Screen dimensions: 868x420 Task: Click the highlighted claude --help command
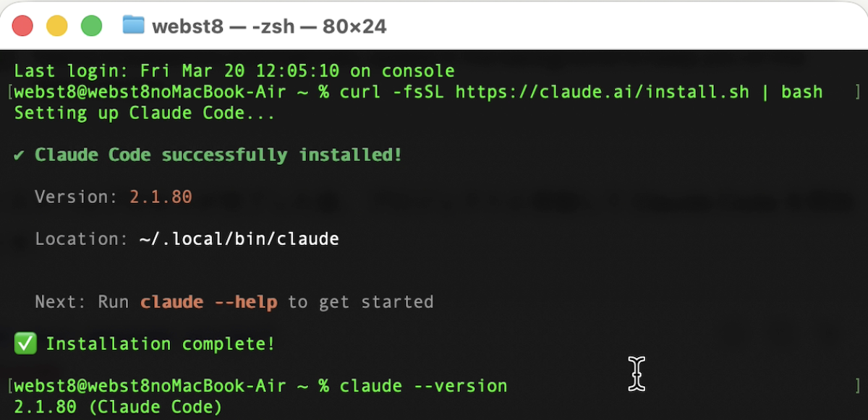click(x=208, y=302)
